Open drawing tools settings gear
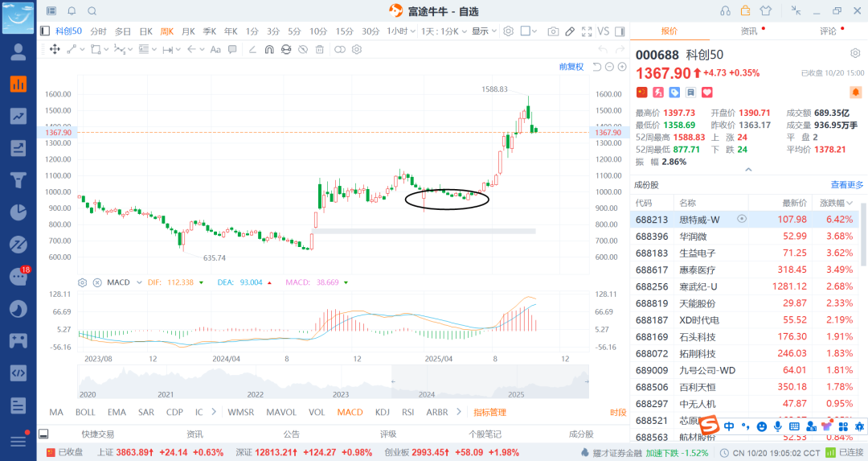 coord(357,49)
